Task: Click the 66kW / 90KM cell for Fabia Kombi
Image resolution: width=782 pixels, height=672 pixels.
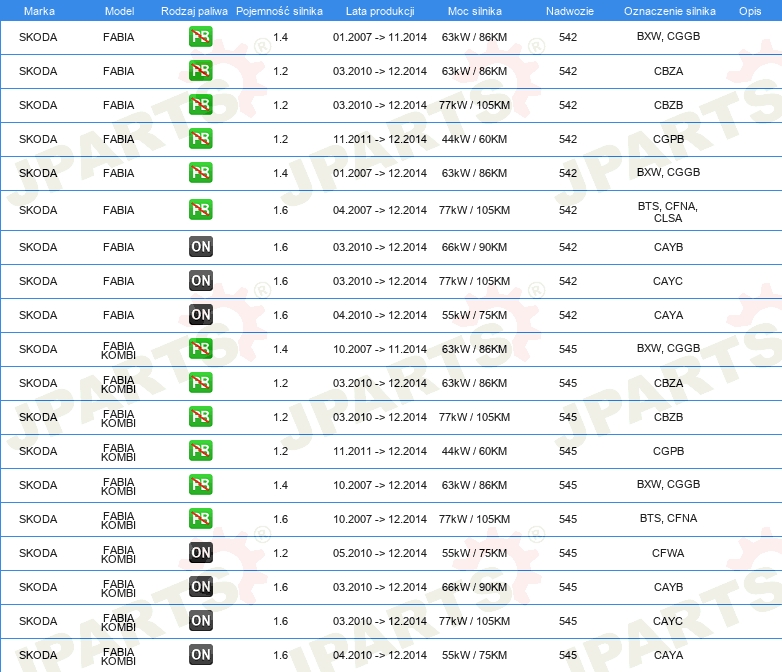Action: (x=474, y=587)
